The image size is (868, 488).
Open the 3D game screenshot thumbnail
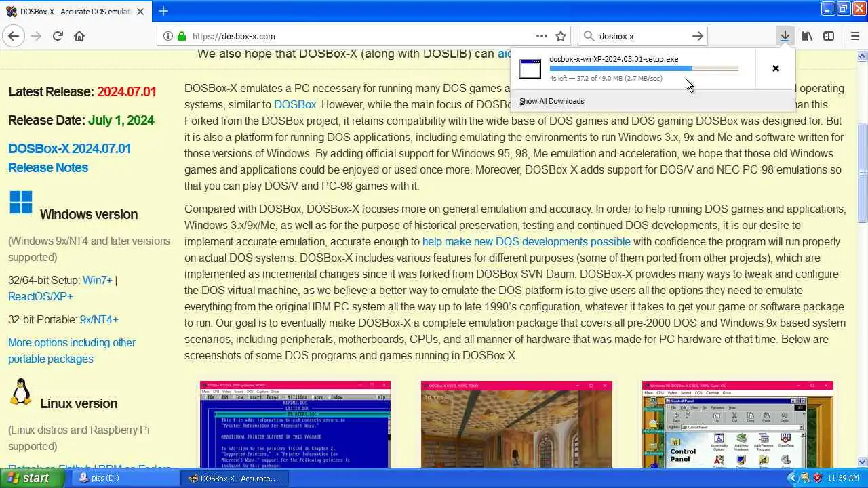coord(517,424)
